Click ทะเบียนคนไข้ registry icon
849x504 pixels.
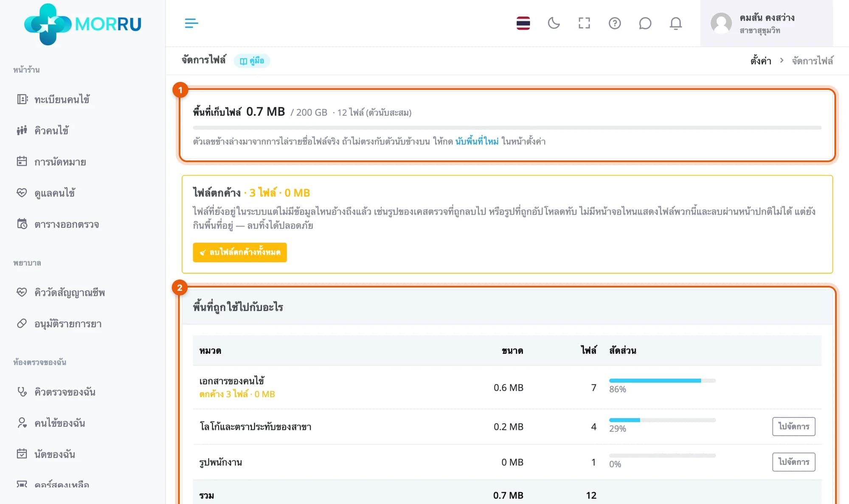22,99
